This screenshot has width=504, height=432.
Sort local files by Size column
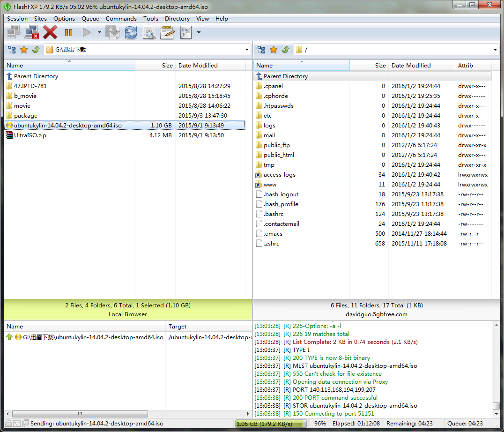(x=155, y=65)
